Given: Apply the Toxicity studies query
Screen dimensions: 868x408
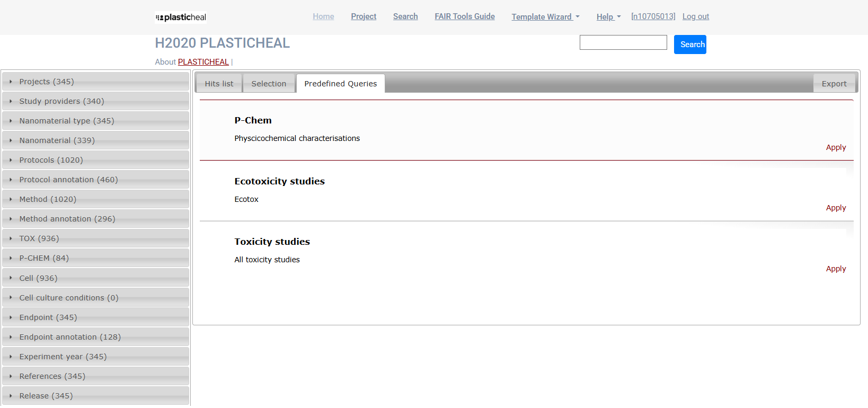Looking at the screenshot, I should [836, 269].
